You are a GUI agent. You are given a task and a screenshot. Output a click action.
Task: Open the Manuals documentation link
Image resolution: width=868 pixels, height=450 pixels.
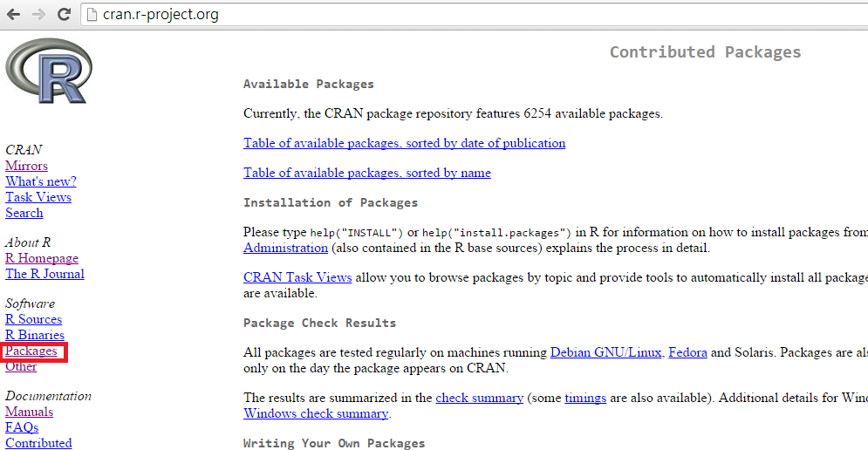pos(29,412)
